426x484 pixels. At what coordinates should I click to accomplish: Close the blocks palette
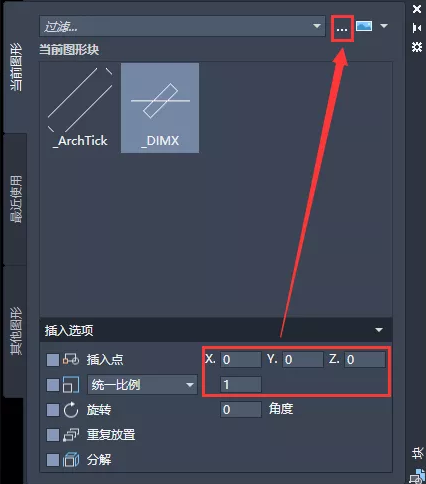tap(417, 9)
